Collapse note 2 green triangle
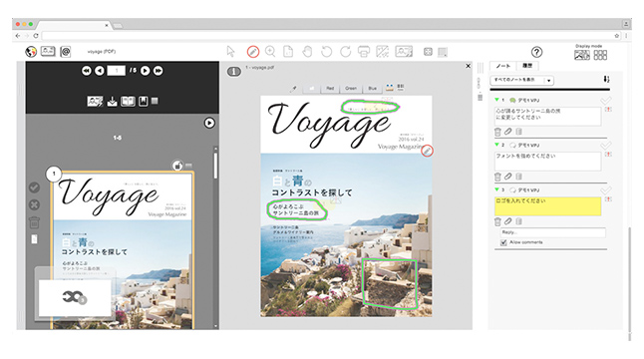This screenshot has height=359, width=644. [x=496, y=145]
